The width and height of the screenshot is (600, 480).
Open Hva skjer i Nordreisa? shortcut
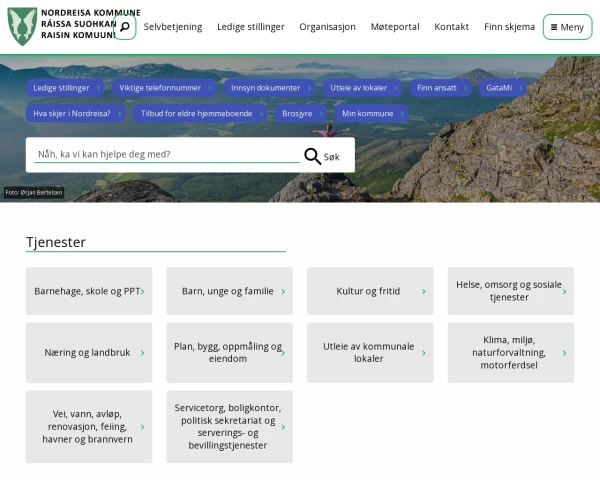coord(76,114)
